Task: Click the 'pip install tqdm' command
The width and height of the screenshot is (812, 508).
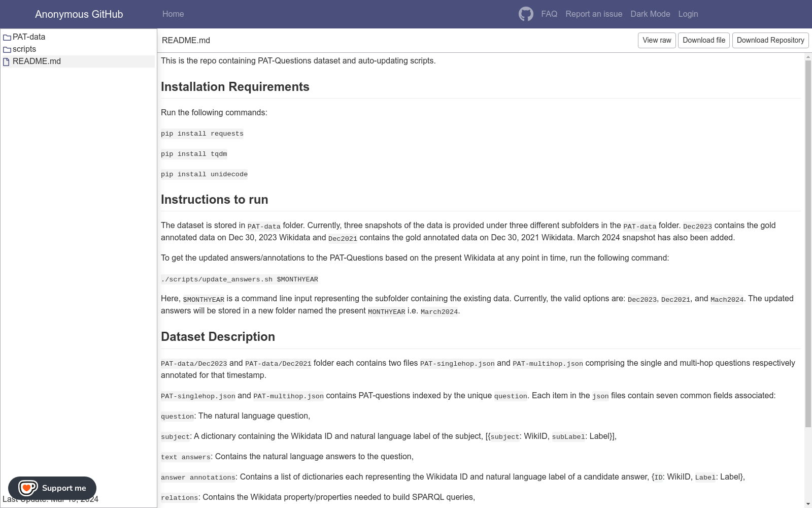Action: point(194,154)
